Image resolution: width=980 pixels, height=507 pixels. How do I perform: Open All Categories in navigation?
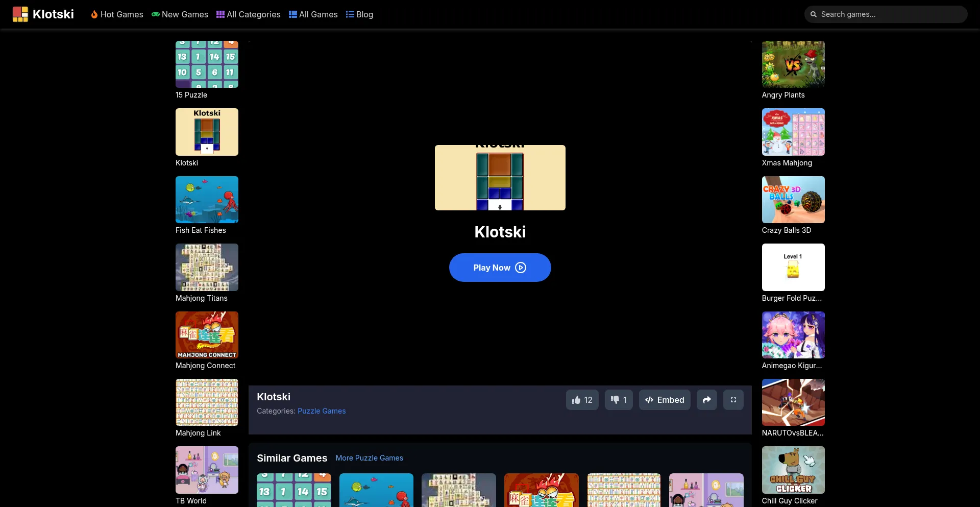(249, 14)
